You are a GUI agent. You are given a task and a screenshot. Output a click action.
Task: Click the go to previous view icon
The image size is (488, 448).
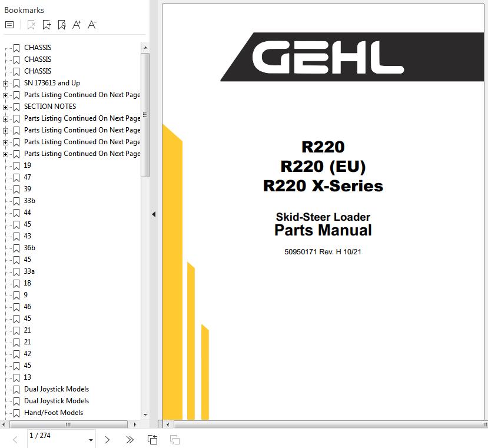(152, 440)
